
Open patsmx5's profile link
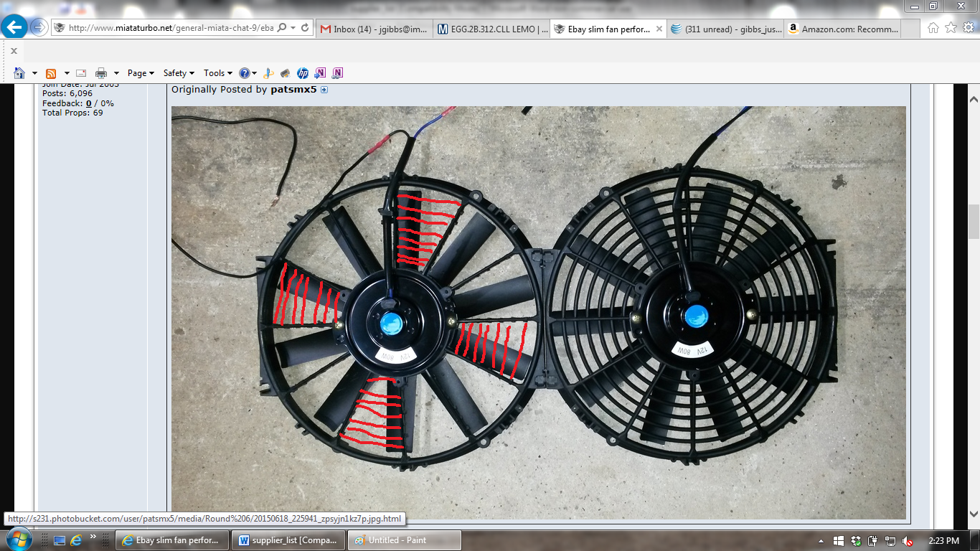pos(293,90)
